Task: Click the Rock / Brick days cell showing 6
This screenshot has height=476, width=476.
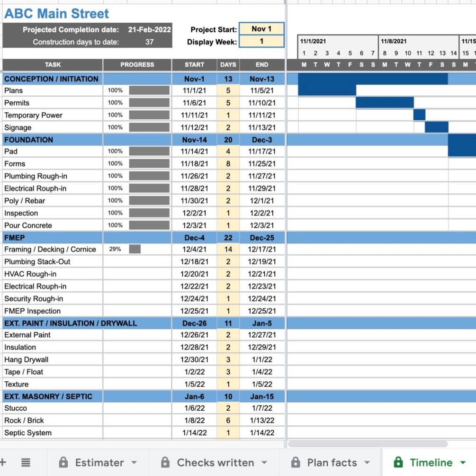Action: (228, 421)
